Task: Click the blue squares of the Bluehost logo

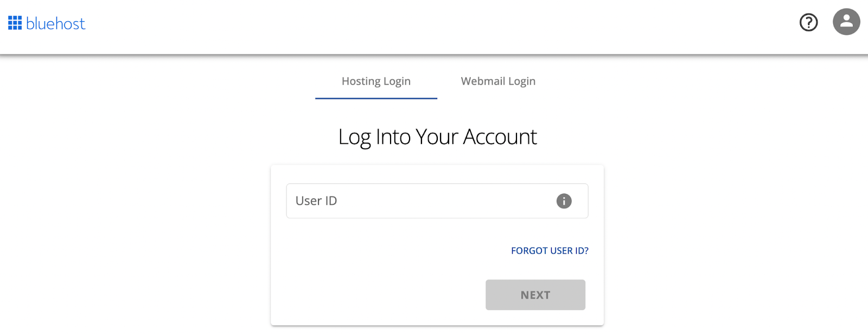Action: tap(15, 22)
